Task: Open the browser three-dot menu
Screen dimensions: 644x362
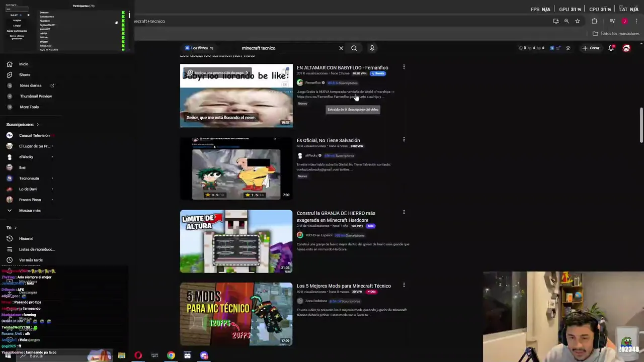Action: (x=636, y=21)
